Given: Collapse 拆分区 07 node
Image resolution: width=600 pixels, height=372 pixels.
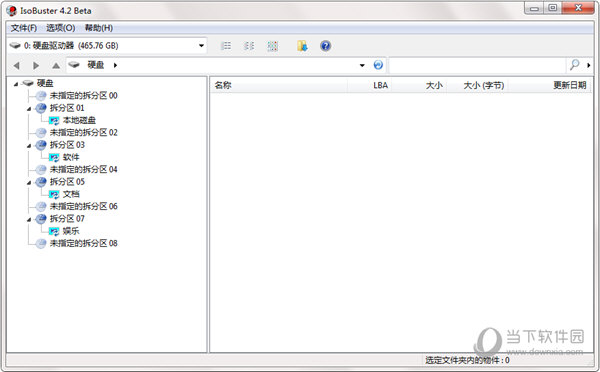Looking at the screenshot, I should tap(29, 219).
